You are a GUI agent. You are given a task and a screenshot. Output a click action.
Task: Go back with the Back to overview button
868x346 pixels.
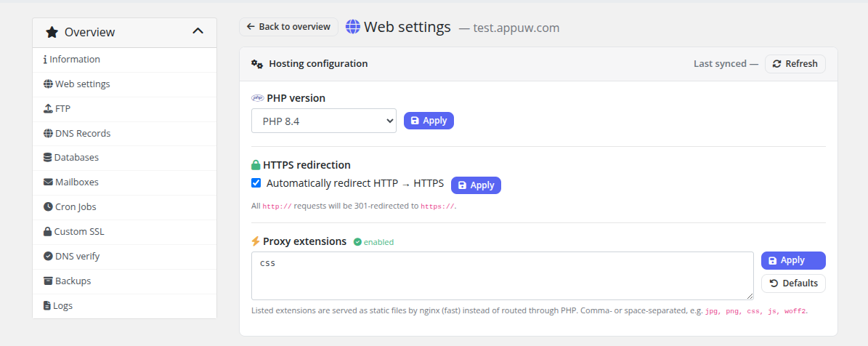pyautogui.click(x=288, y=27)
